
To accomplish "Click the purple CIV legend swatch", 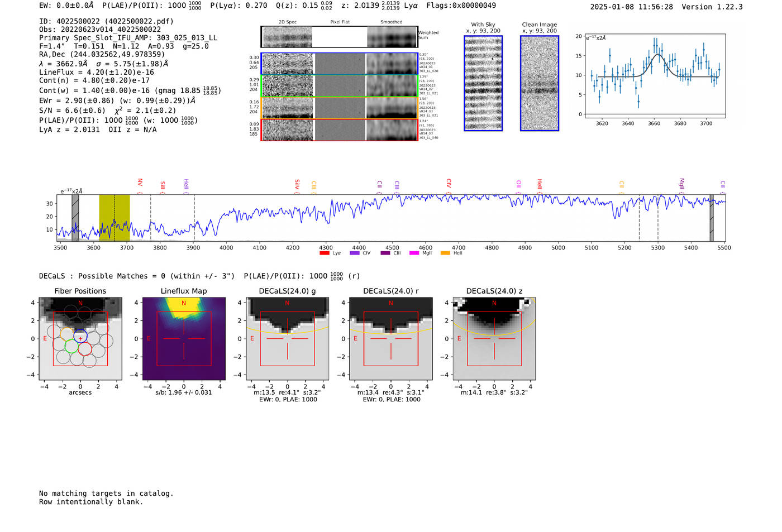I will [354, 253].
